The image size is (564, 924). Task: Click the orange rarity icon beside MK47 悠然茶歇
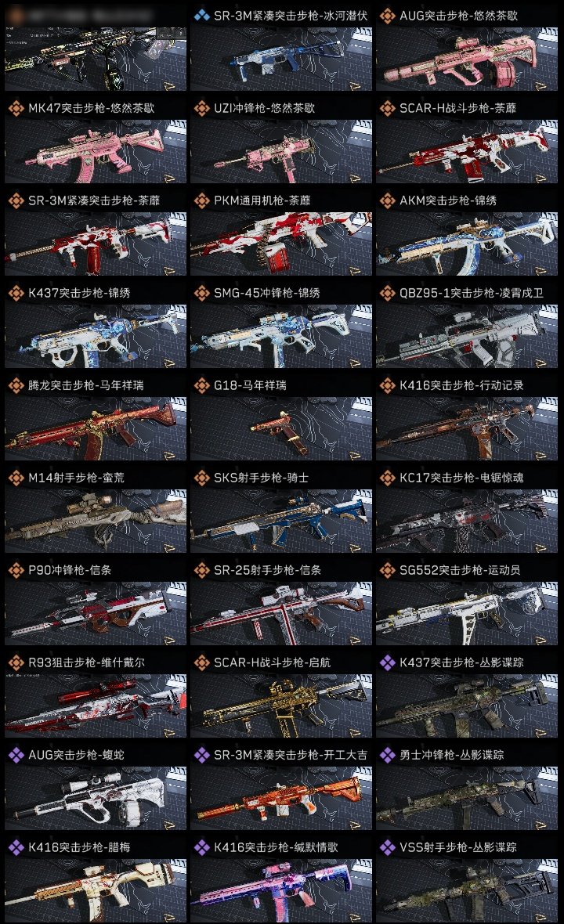(16, 108)
